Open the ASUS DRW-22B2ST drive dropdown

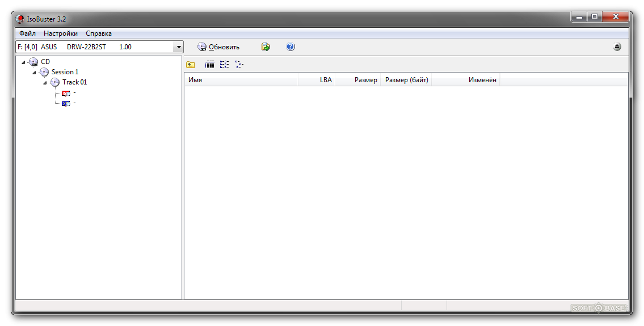pos(179,47)
